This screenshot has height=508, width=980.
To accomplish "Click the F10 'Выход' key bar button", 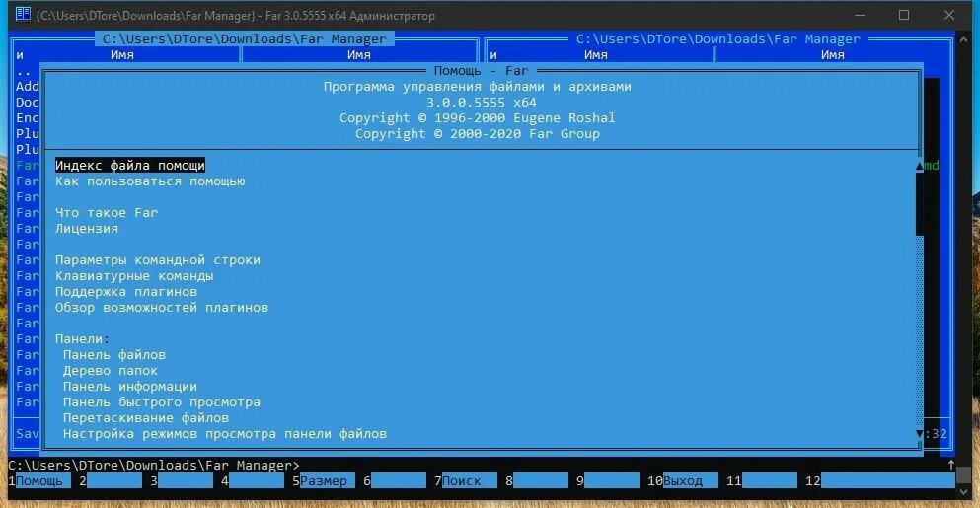I will coord(683,481).
